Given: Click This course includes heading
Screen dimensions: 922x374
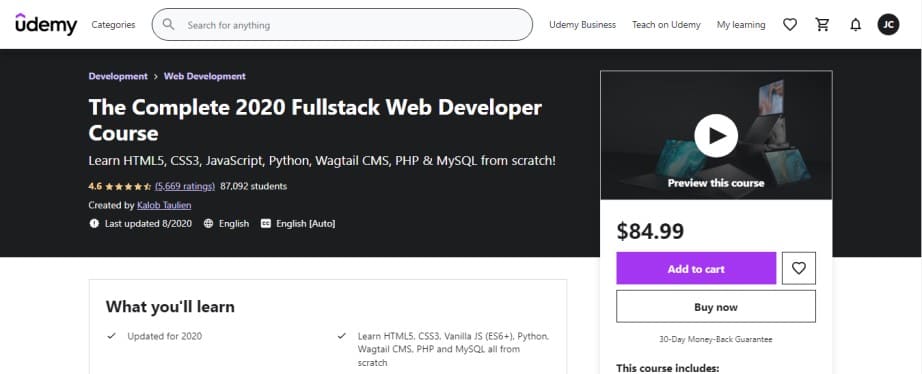Looking at the screenshot, I should click(x=667, y=369).
